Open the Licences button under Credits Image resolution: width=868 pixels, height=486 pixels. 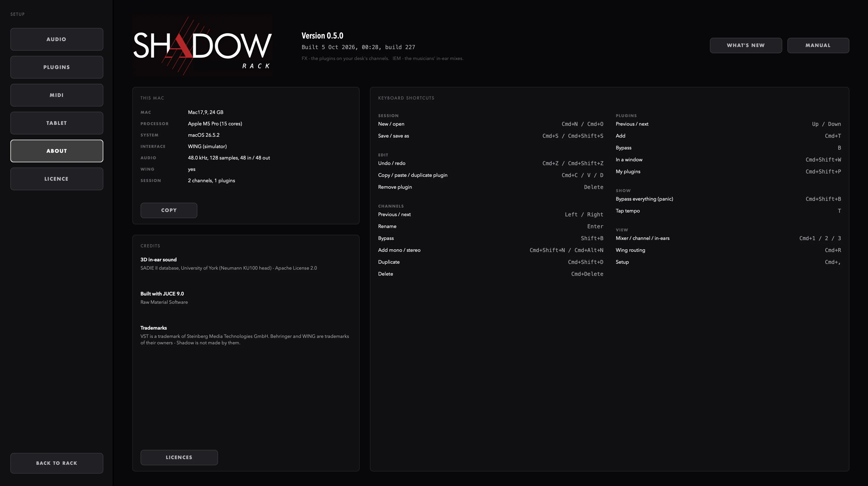(x=179, y=457)
